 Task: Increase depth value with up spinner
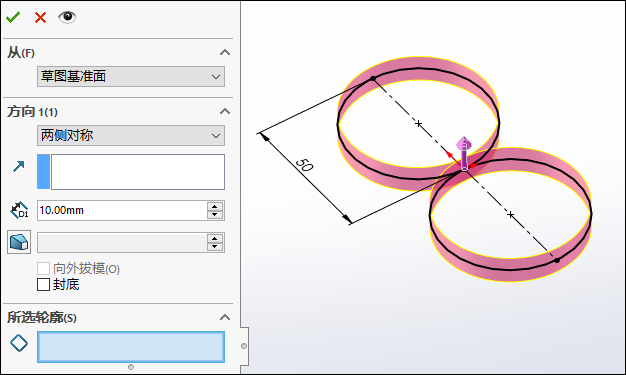tap(215, 206)
